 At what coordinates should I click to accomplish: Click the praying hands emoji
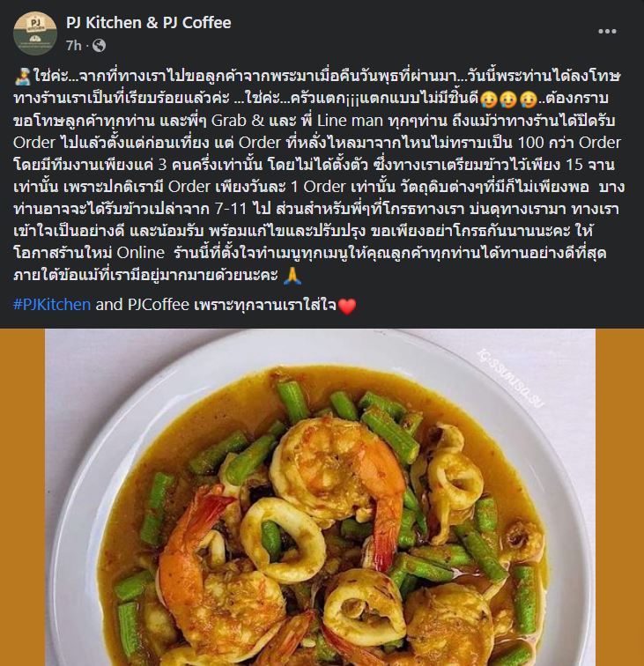click(x=292, y=276)
